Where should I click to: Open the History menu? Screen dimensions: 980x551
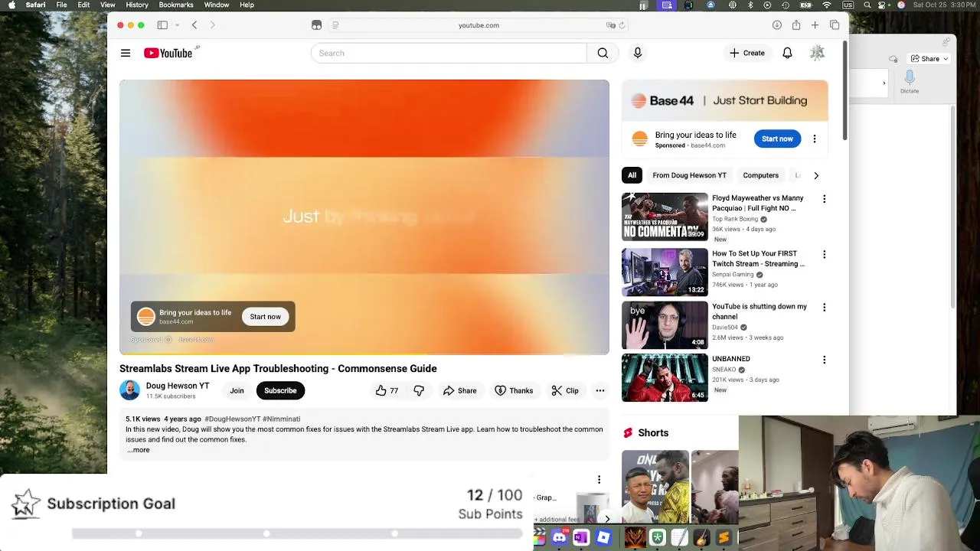point(137,5)
